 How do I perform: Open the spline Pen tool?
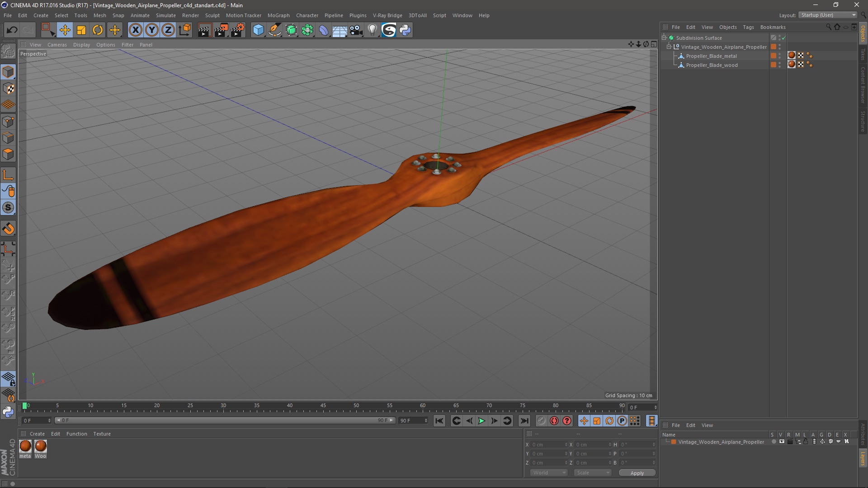tap(275, 30)
